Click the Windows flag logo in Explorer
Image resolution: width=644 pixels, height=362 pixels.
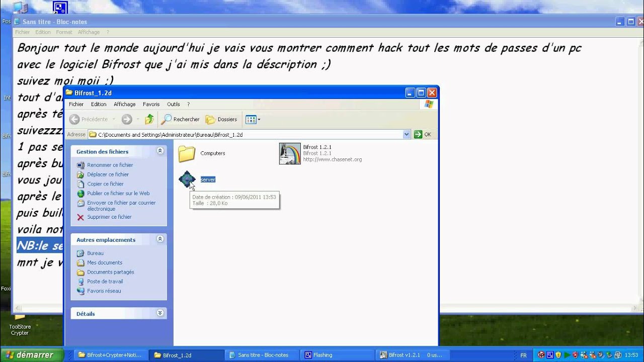[429, 104]
